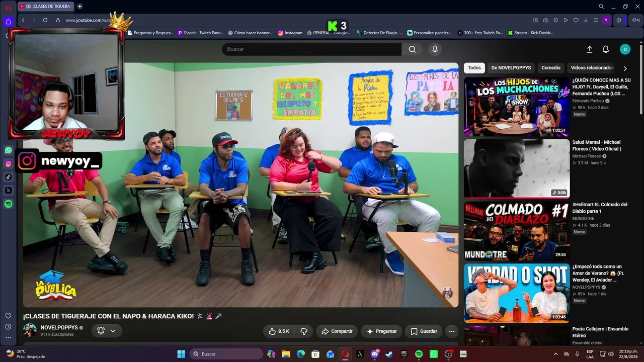Open Spotify from the taskbar
This screenshot has width=644, height=362.
(x=419, y=354)
